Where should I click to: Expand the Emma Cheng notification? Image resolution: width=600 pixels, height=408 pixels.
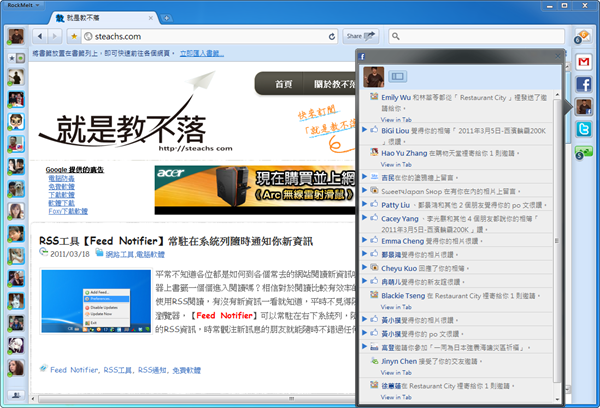click(365, 240)
